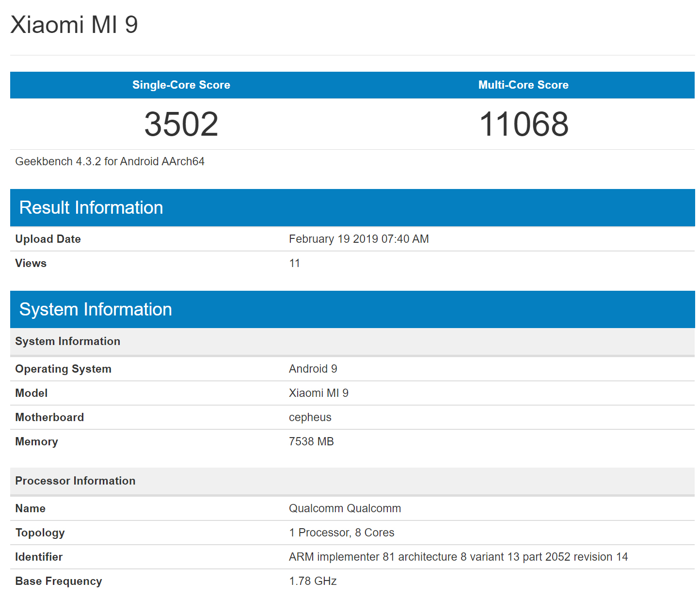Click the upload date February 19 2019 value
Viewport: 700px width, 597px height.
pos(359,239)
